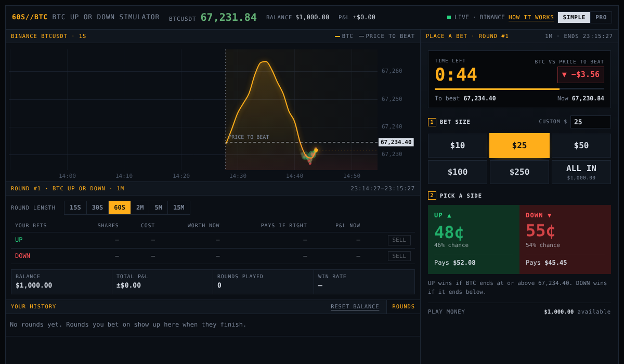Click the To beat 67,234.40 text
The image size is (624, 364).
click(465, 98)
